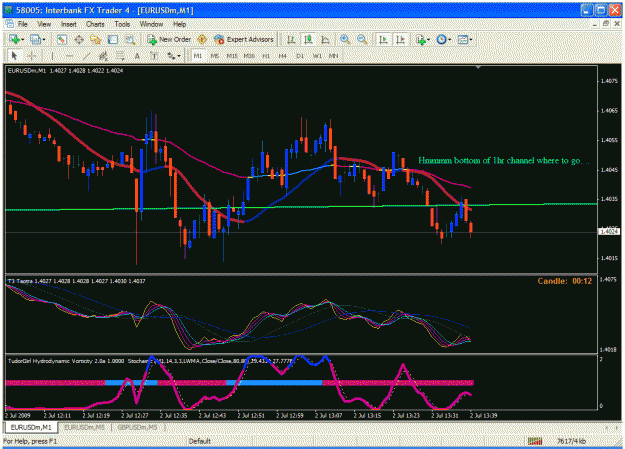
Task: Open the Strategy Tester magnifier icon
Action: click(x=130, y=39)
